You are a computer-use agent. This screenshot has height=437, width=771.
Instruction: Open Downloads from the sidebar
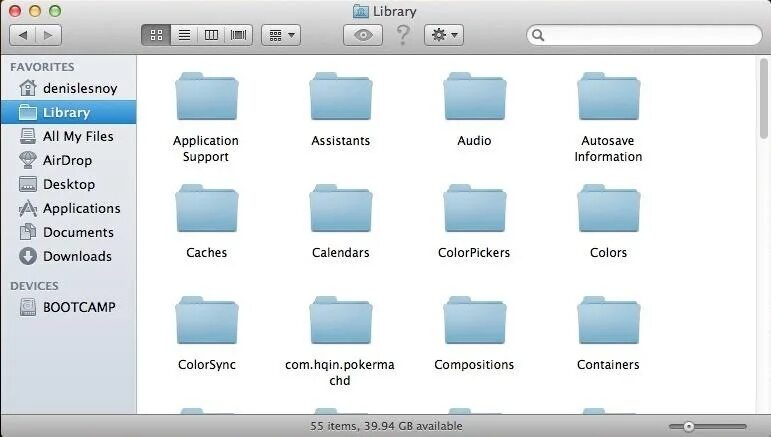[x=68, y=256]
